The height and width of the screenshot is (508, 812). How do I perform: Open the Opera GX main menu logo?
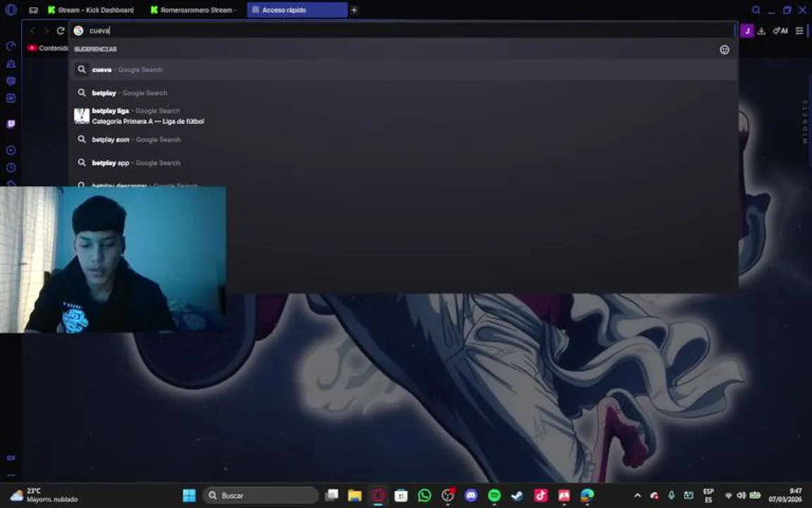[x=11, y=10]
